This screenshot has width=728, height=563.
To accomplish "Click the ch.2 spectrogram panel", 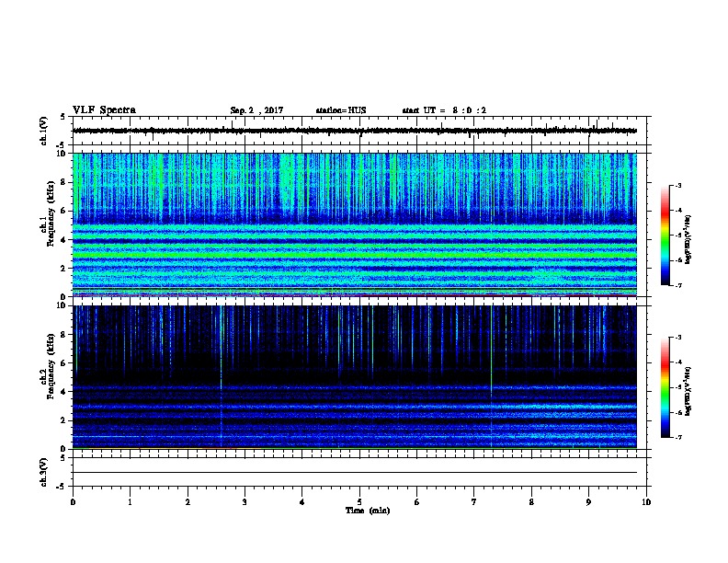I will tap(355, 377).
